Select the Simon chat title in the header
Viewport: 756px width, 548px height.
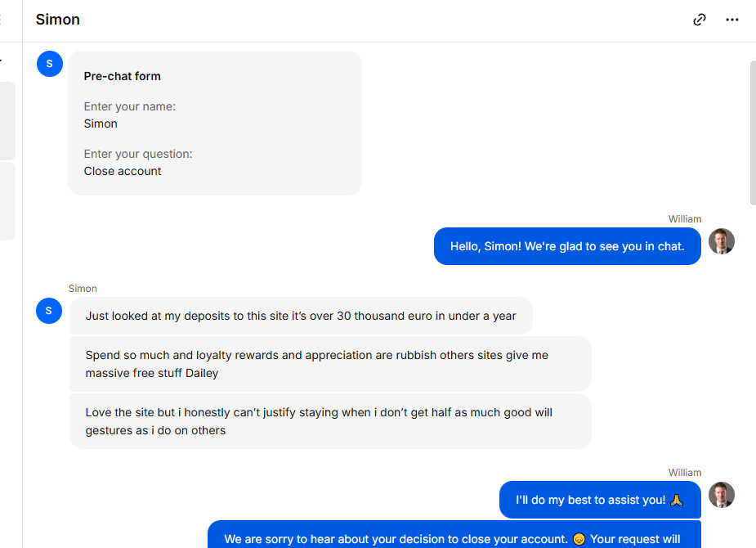(58, 20)
